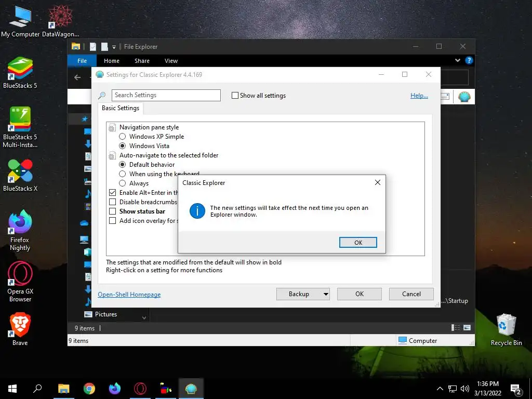Click the blue File Explorer help question icon
This screenshot has width=532, height=399.
(469, 60)
